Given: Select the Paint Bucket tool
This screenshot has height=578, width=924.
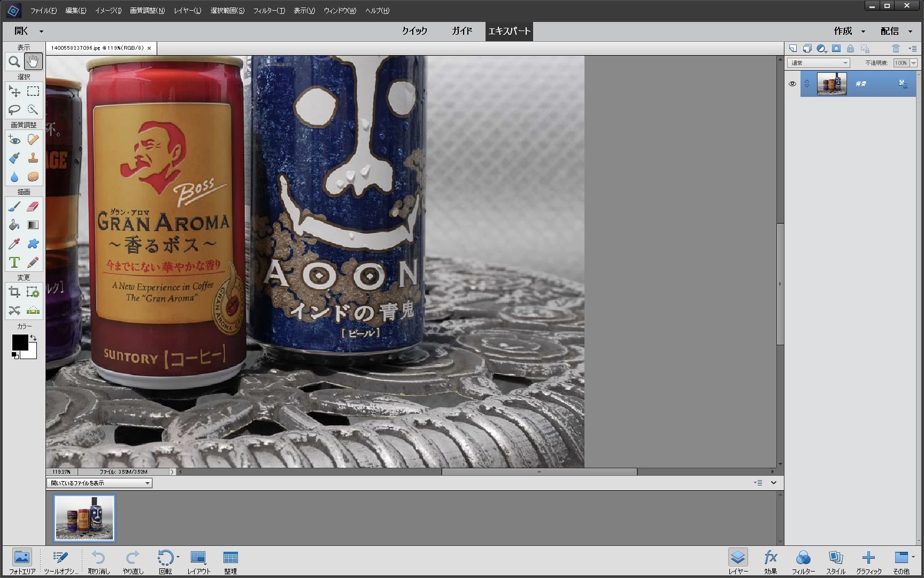Looking at the screenshot, I should point(14,225).
